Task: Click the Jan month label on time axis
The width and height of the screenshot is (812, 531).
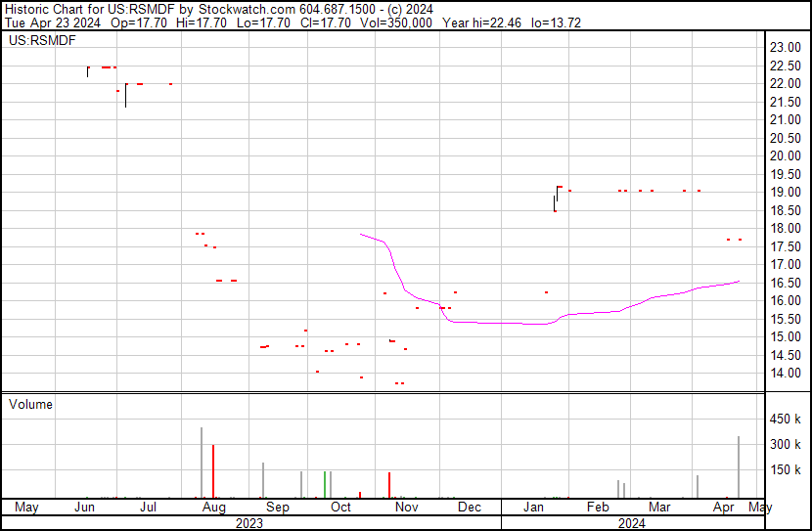Action: [x=534, y=508]
